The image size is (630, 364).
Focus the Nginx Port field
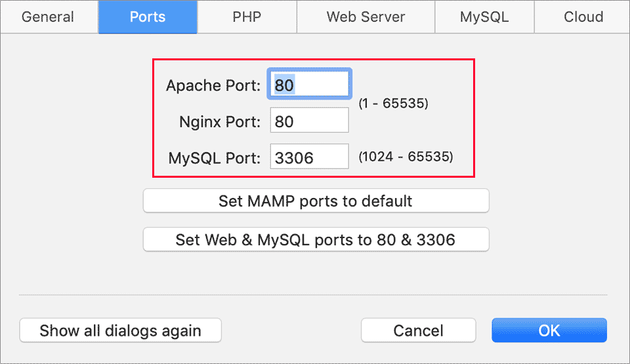click(309, 120)
